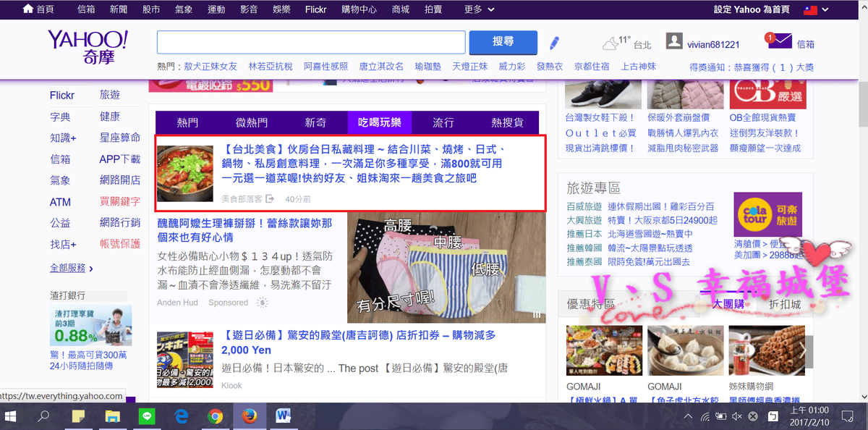Image resolution: width=868 pixels, height=430 pixels.
Task: Open the 台北美食 article food thumbnail
Action: tap(185, 173)
